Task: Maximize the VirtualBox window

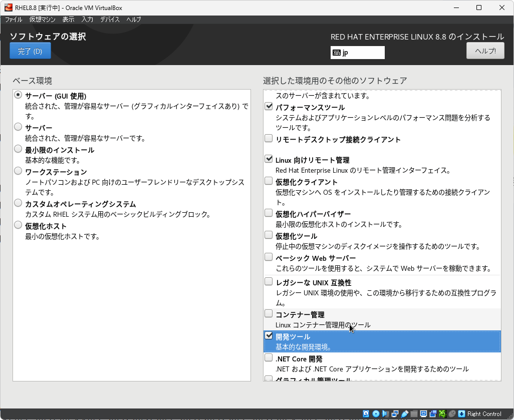Action: pos(479,8)
